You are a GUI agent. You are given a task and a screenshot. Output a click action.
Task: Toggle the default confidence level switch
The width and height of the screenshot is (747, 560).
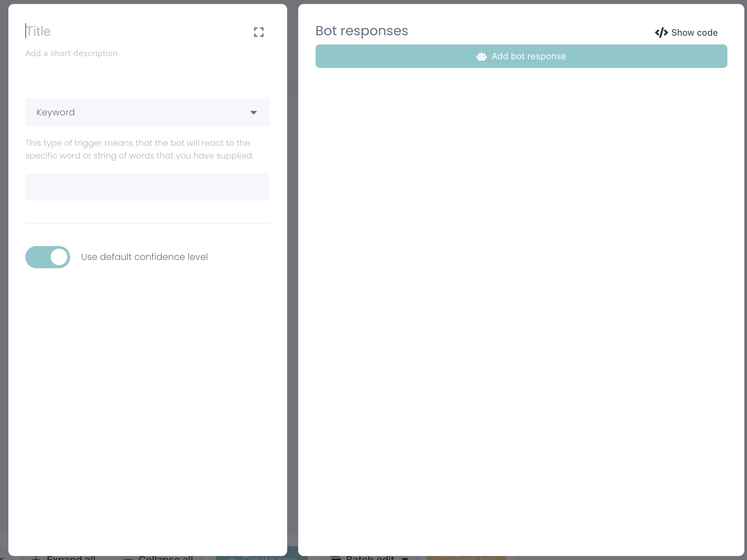(48, 257)
